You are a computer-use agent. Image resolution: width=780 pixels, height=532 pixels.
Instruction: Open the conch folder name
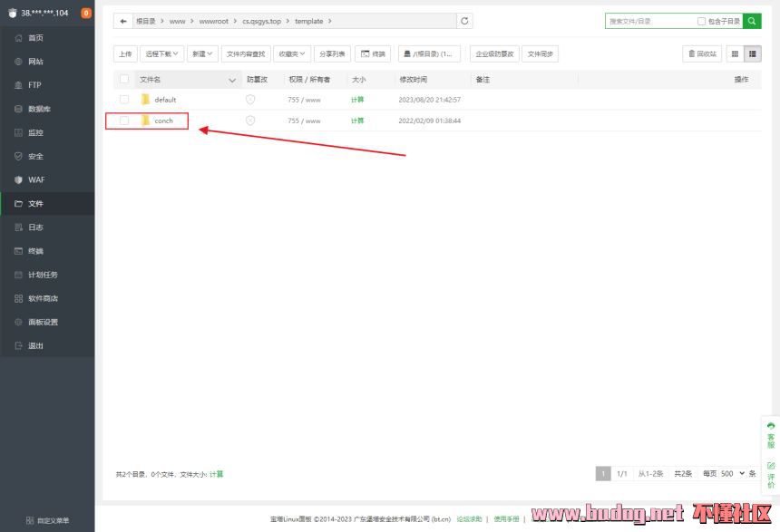(x=163, y=121)
